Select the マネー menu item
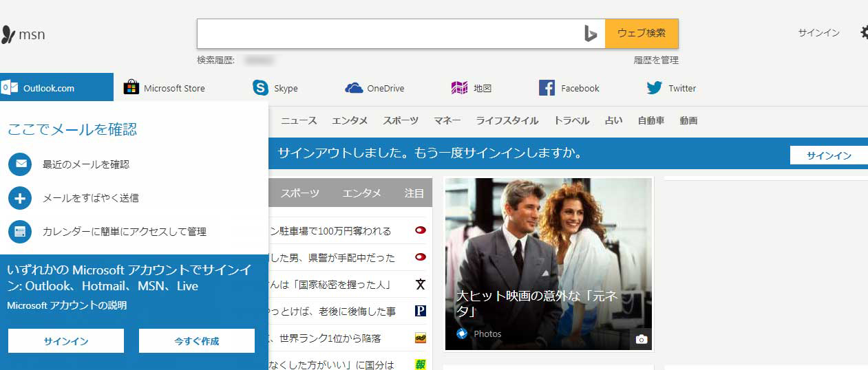The width and height of the screenshot is (868, 370). 447,120
